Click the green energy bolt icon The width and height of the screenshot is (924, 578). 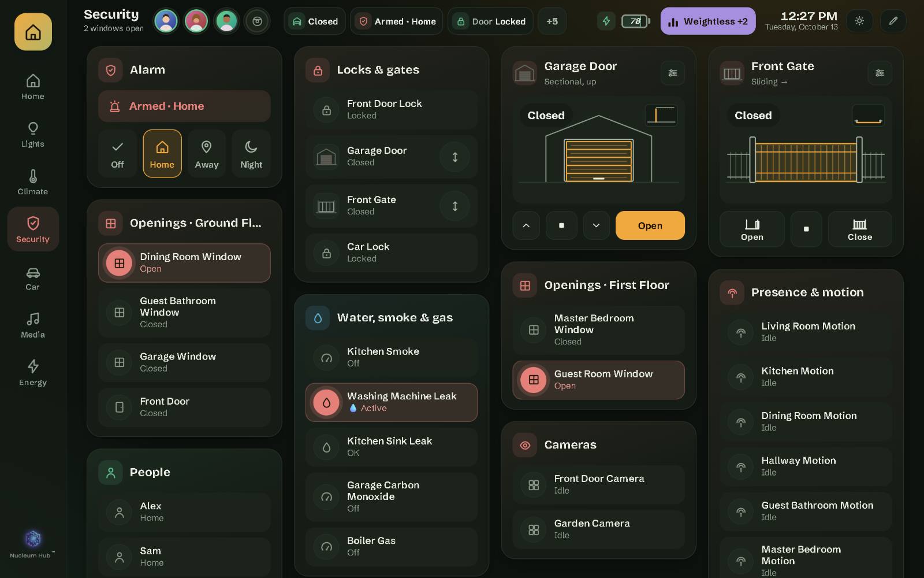(606, 21)
